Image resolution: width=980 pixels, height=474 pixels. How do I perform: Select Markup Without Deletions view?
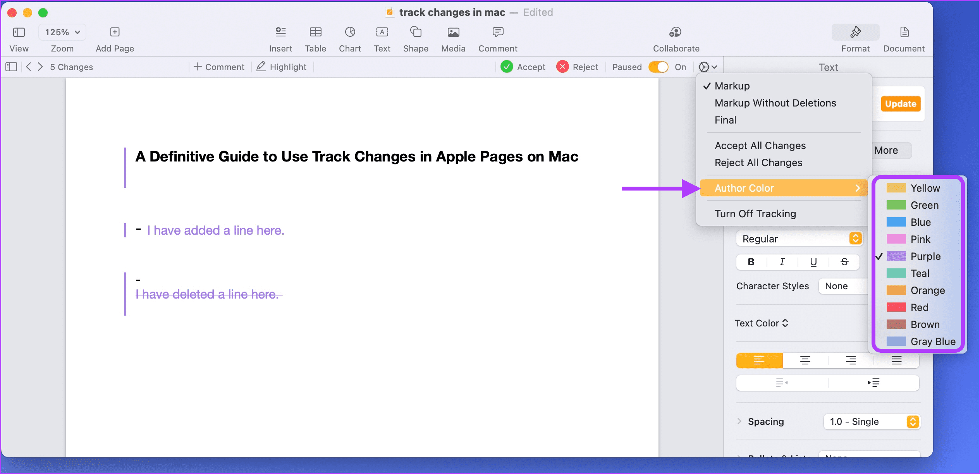tap(775, 103)
